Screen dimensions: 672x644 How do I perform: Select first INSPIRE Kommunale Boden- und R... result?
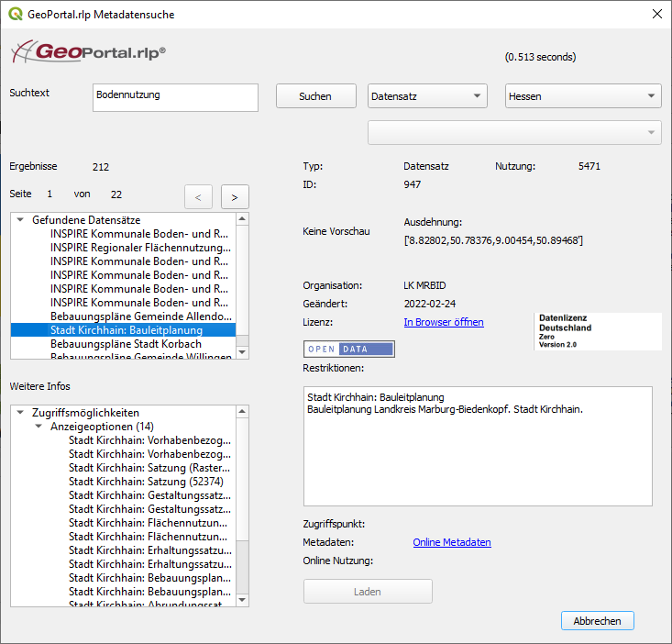pos(139,234)
